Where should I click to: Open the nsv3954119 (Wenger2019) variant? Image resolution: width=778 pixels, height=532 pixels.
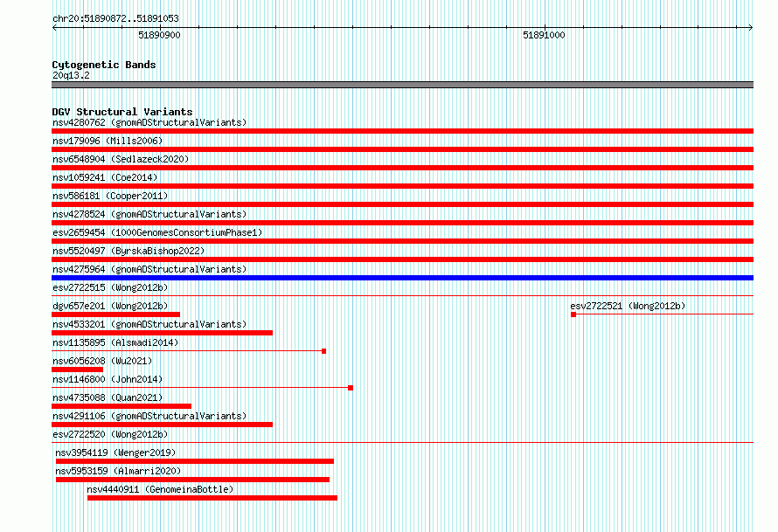115,453
